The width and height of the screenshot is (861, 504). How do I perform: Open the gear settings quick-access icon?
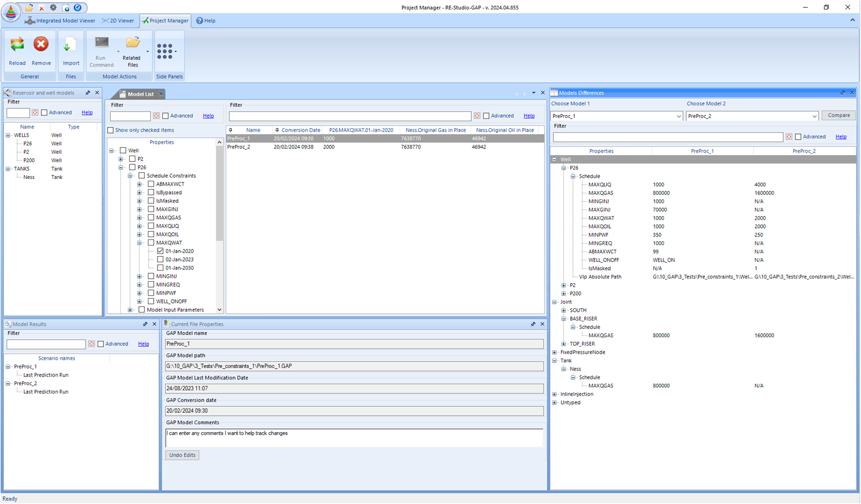pyautogui.click(x=53, y=8)
